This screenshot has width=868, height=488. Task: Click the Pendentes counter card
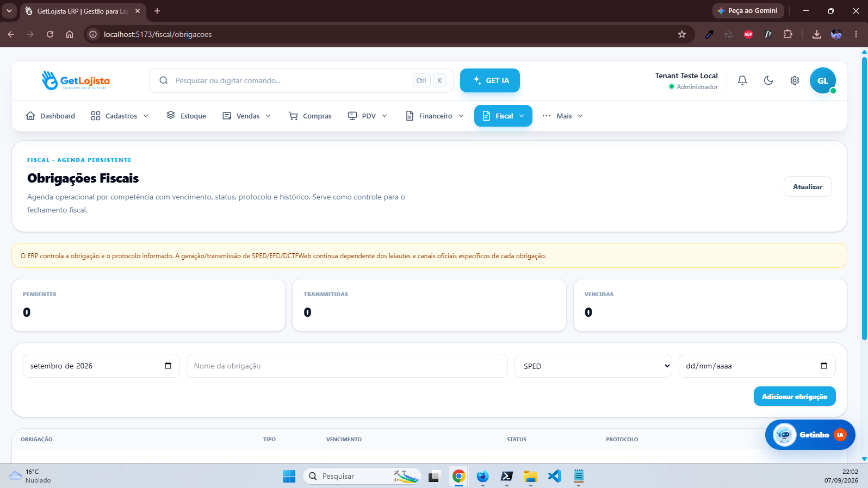click(148, 305)
